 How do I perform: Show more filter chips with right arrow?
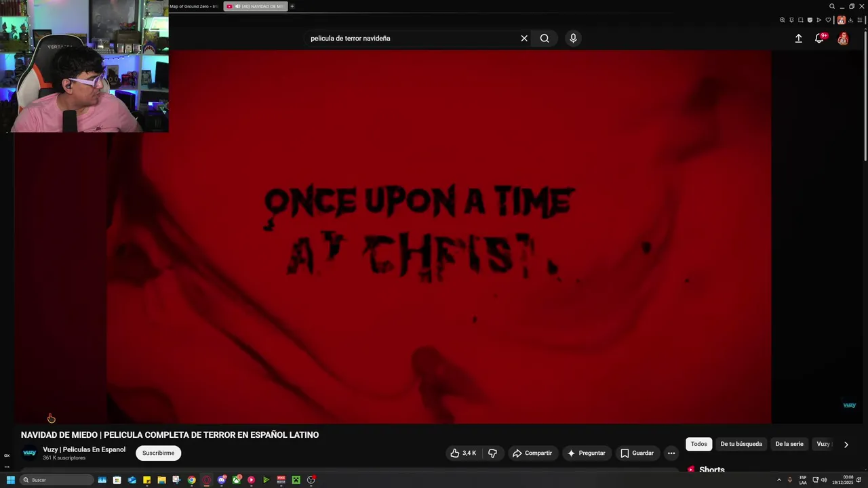point(846,445)
